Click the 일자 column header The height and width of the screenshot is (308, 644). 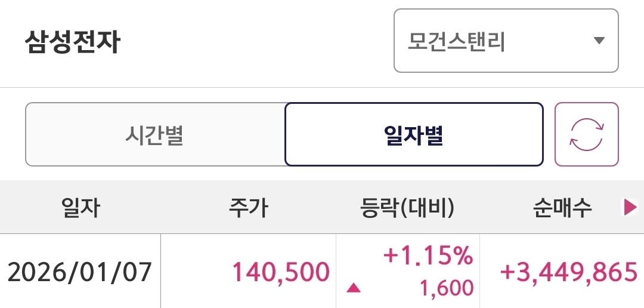pyautogui.click(x=80, y=208)
